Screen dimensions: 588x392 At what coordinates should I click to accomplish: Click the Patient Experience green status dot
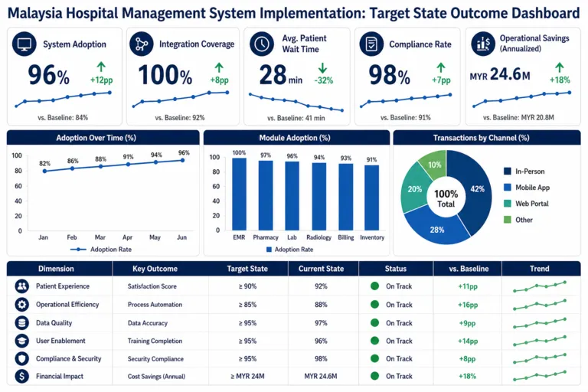pyautogui.click(x=374, y=286)
